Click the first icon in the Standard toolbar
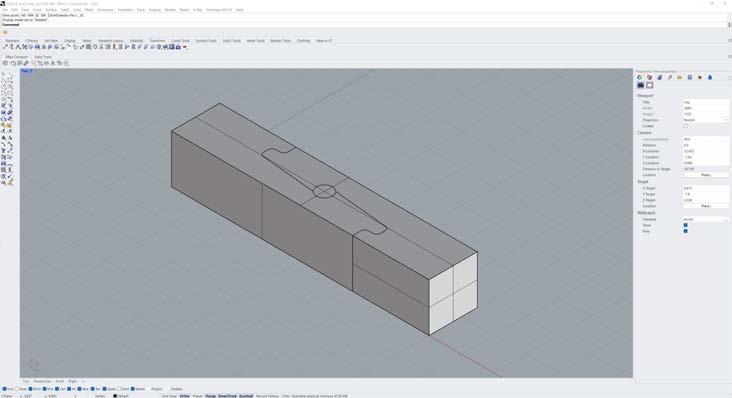 point(6,47)
